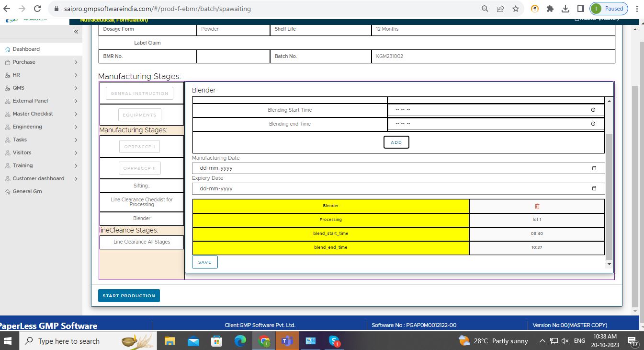Bookmark this page with star icon
644x350 pixels.
[515, 9]
